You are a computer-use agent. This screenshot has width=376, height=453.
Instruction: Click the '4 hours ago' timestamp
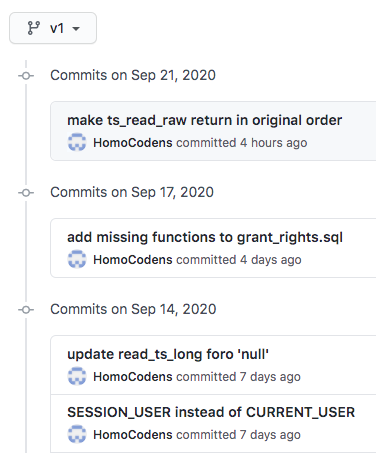click(274, 143)
